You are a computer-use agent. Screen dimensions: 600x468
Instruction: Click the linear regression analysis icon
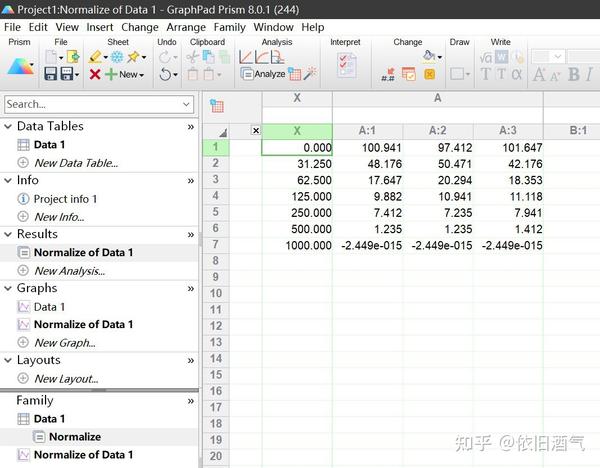[x=246, y=57]
